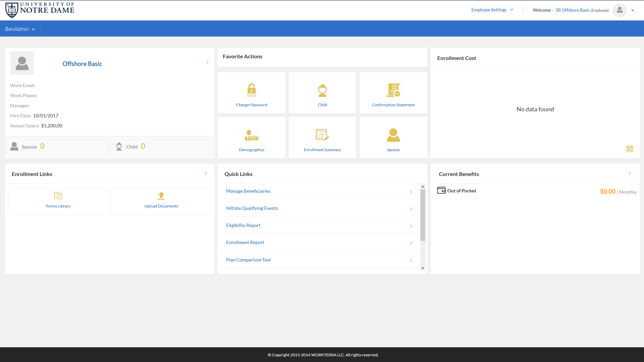Open the Forms Library icon

(58, 196)
